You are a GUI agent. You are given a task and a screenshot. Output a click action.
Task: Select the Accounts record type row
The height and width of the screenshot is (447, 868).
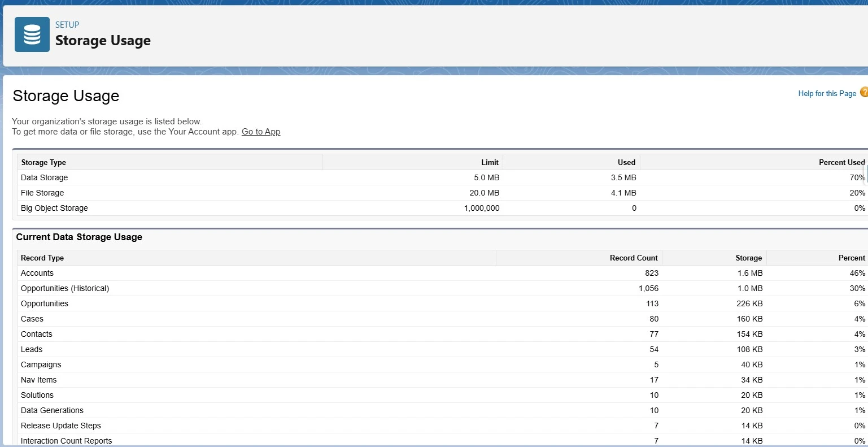tap(37, 273)
